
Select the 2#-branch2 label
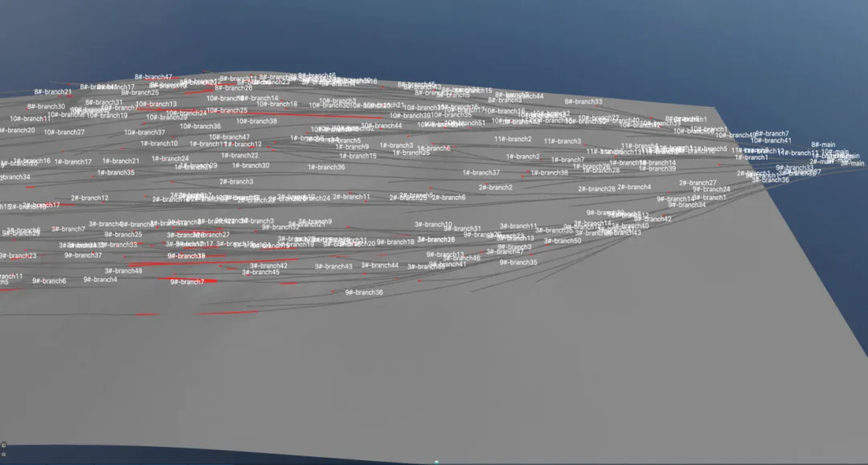point(495,187)
